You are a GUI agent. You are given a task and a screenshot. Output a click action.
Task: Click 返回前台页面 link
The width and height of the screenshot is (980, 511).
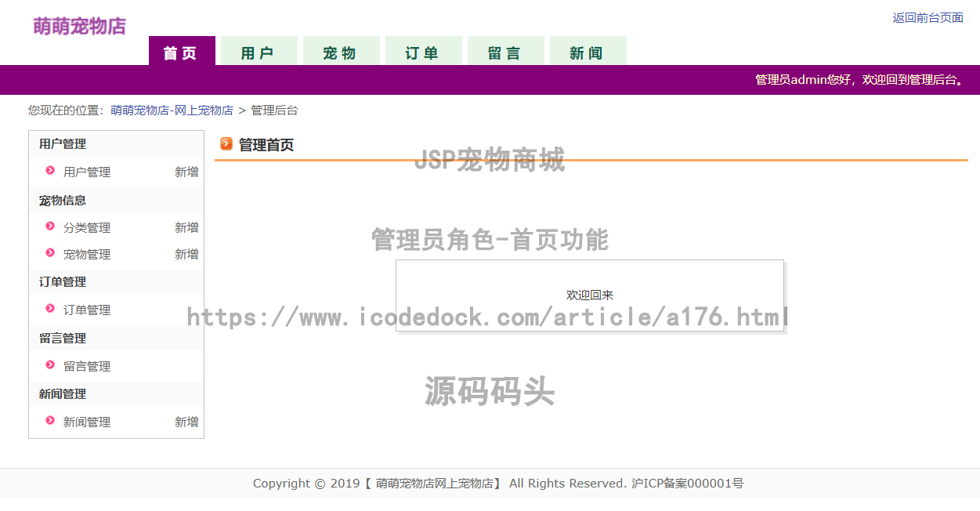click(x=928, y=18)
